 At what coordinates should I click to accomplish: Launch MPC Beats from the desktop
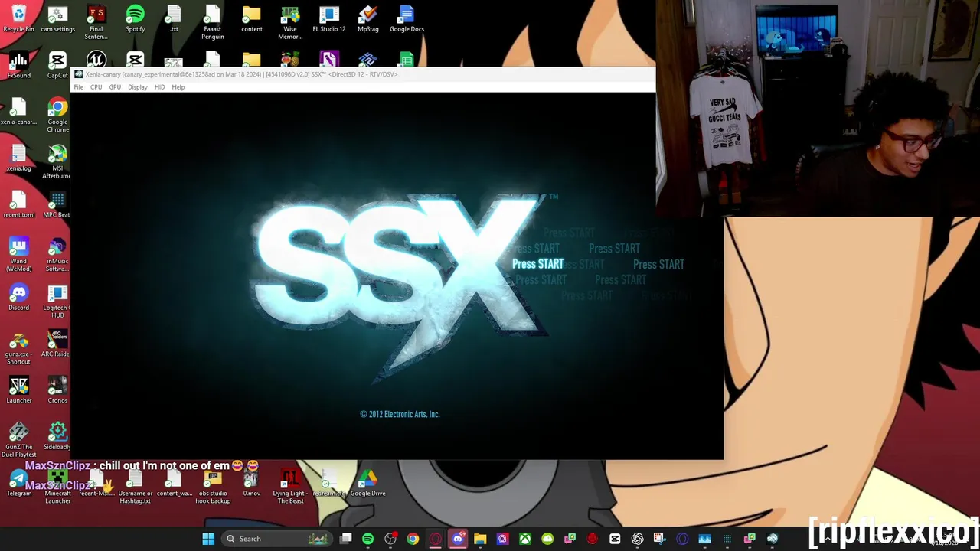(x=57, y=204)
